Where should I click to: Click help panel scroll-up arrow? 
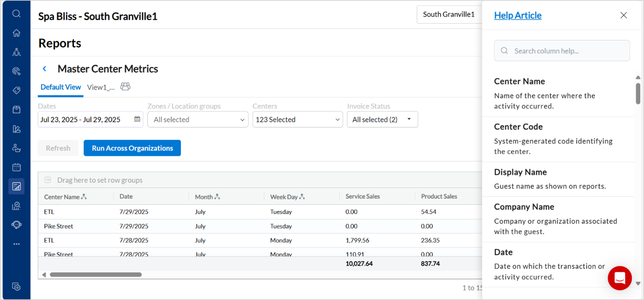pos(638,77)
